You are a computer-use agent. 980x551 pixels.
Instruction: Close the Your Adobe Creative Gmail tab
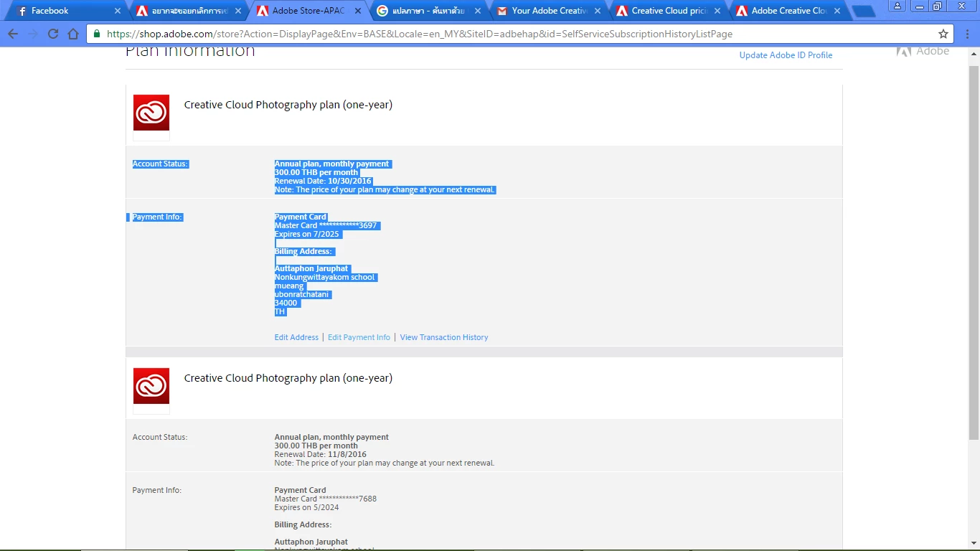tap(598, 11)
